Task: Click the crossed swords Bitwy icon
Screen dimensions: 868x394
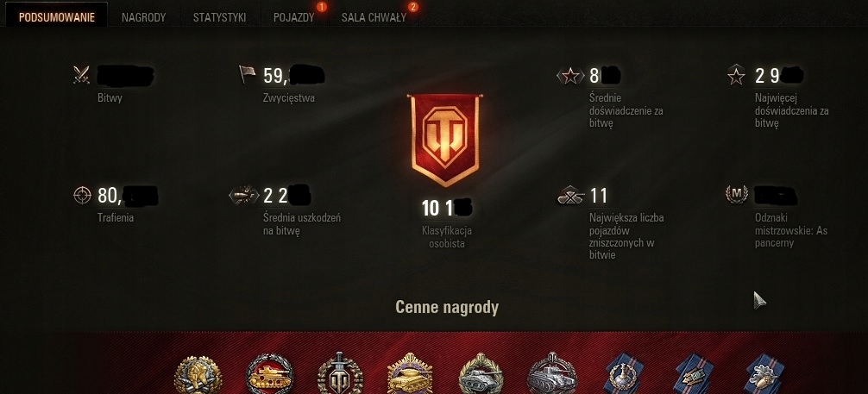Action: pos(81,75)
